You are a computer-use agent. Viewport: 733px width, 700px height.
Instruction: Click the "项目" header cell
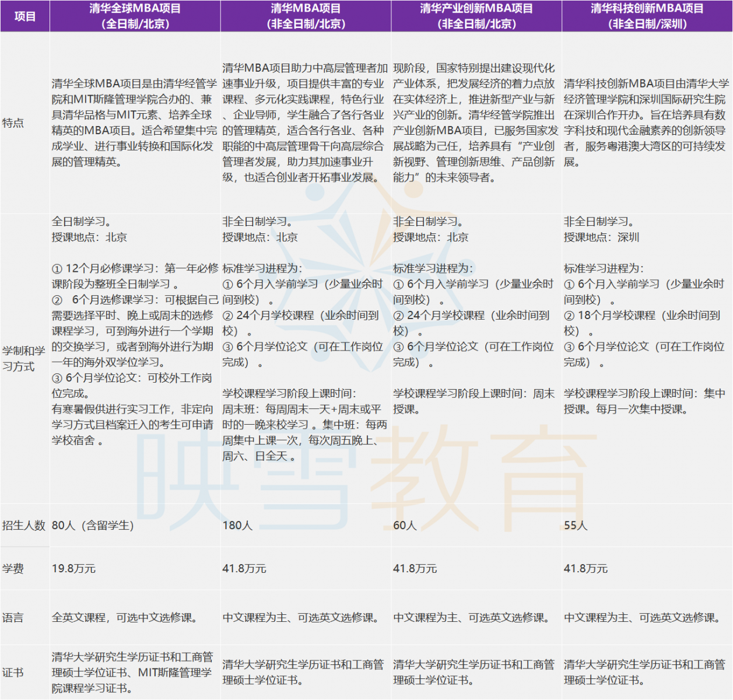25,16
